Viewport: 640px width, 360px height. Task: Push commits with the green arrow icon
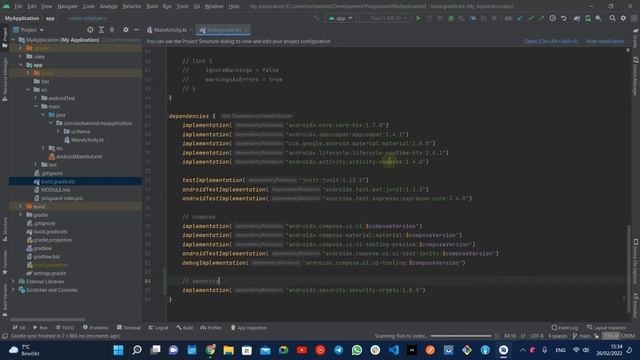point(541,18)
